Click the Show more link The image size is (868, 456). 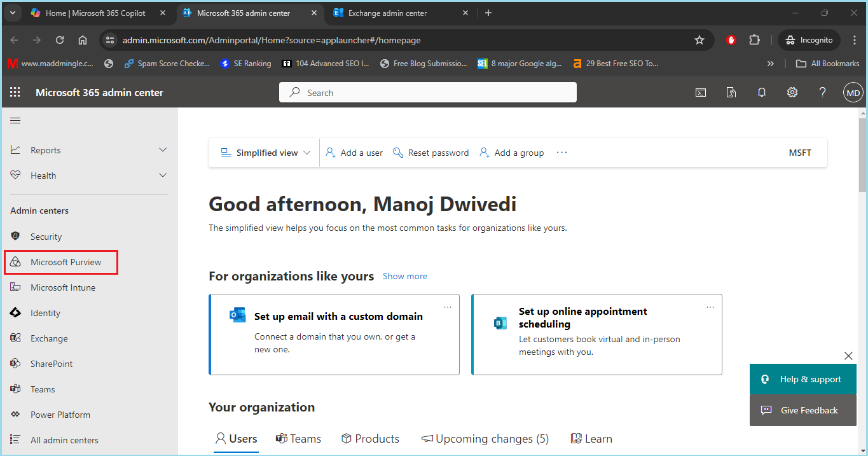pyautogui.click(x=405, y=277)
